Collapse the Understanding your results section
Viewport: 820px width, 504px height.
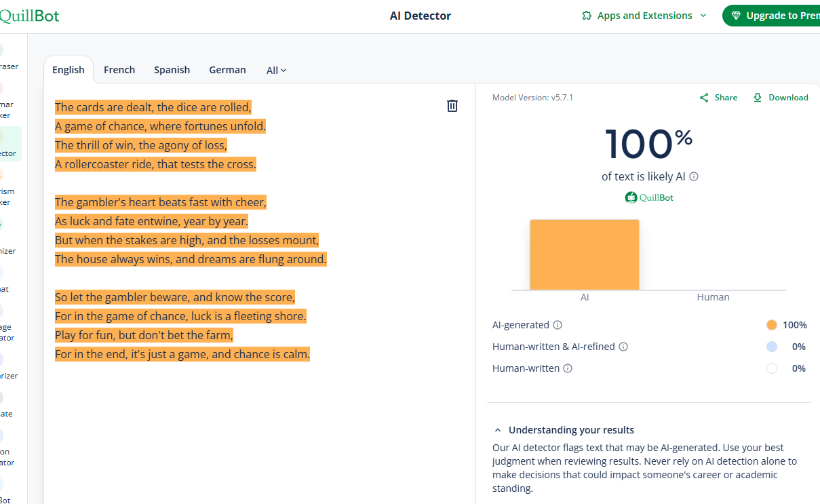point(498,430)
